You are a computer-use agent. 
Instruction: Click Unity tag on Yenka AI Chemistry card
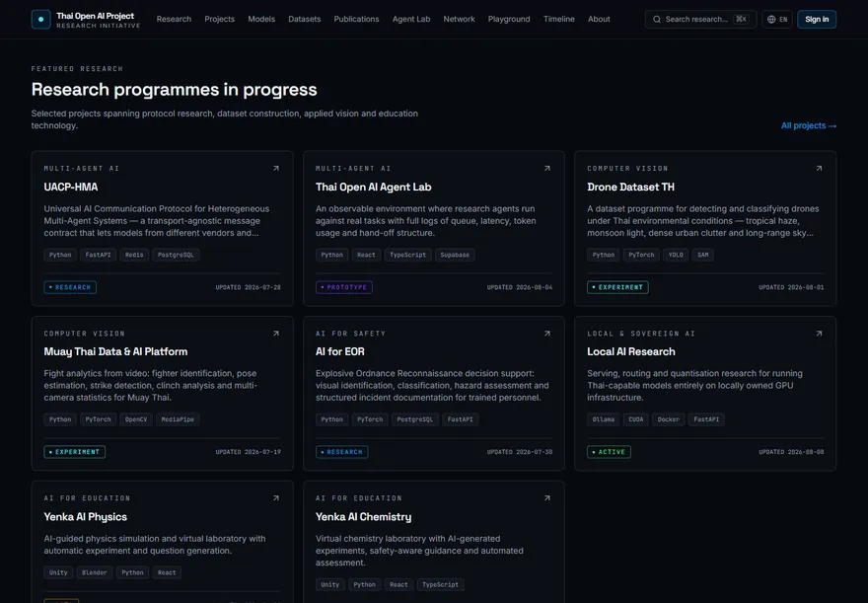tap(329, 584)
